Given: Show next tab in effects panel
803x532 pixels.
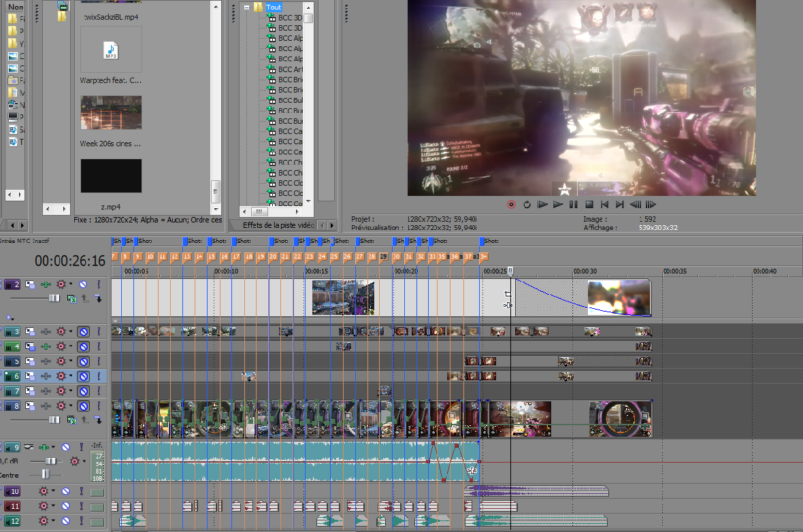Looking at the screenshot, I should (332, 225).
